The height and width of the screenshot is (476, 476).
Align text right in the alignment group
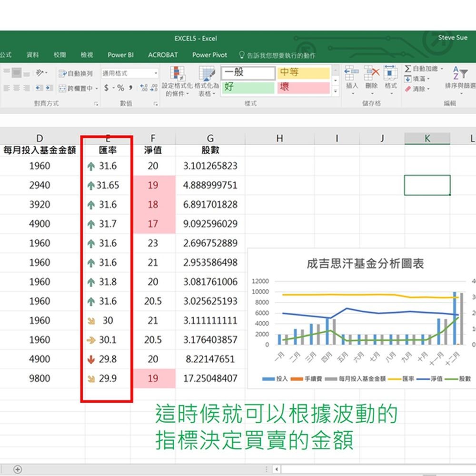(x=27, y=88)
